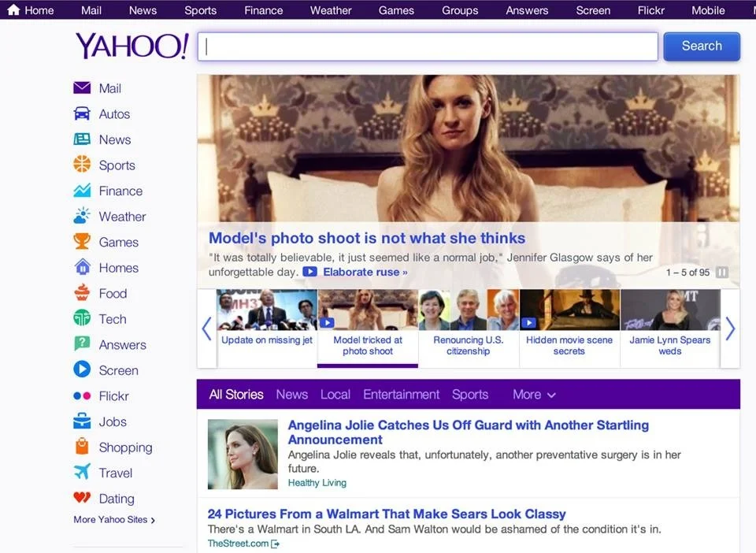
Task: Open Mail in the top navigation bar
Action: pos(91,10)
